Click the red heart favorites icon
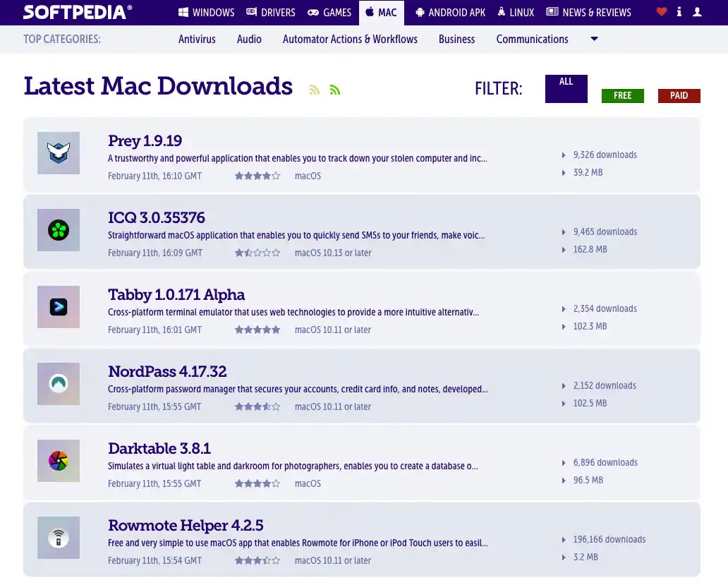 click(662, 12)
